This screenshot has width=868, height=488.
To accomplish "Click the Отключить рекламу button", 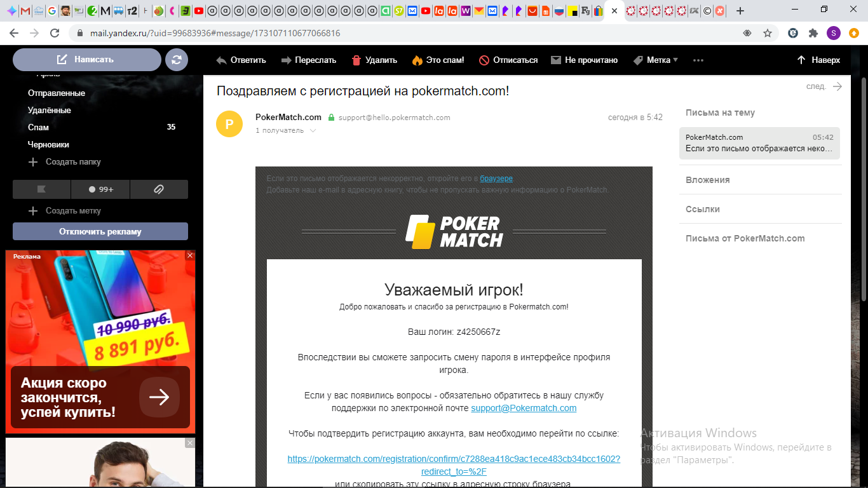I will pyautogui.click(x=100, y=231).
